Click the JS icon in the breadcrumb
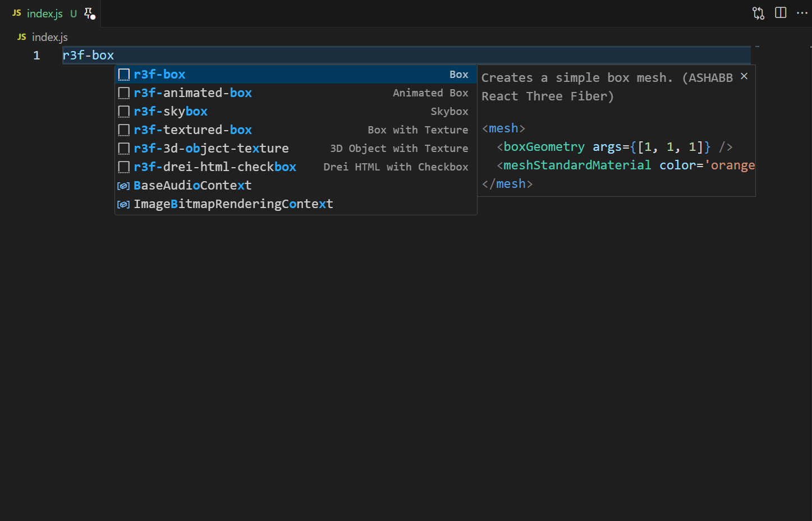Screen dimensions: 812x521 click(22, 36)
